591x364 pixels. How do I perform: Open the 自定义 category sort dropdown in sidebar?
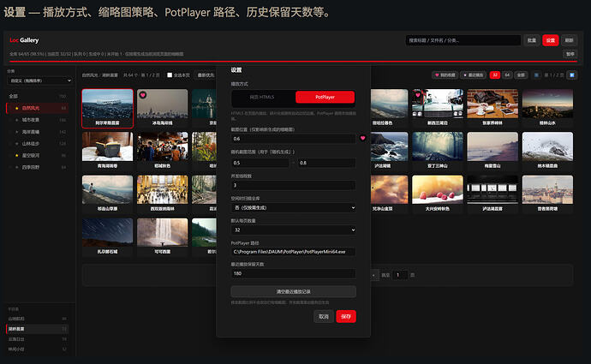tap(40, 81)
